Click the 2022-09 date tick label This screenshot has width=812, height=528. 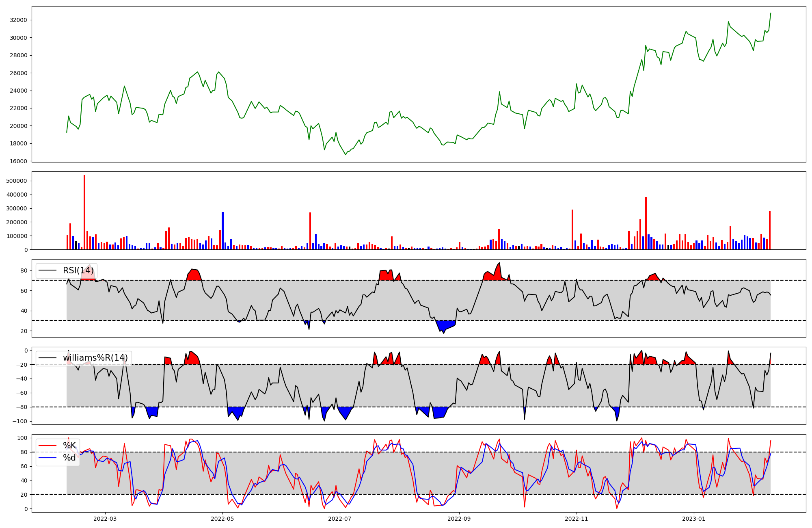click(459, 519)
